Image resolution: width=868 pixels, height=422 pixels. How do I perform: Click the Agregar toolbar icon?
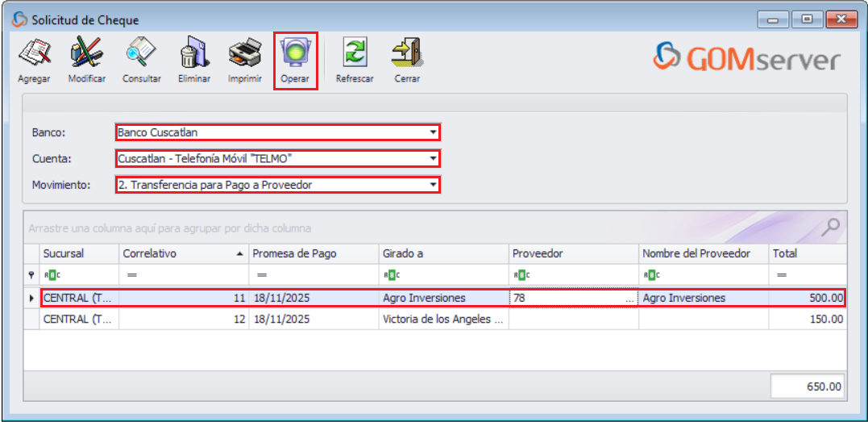(35, 53)
